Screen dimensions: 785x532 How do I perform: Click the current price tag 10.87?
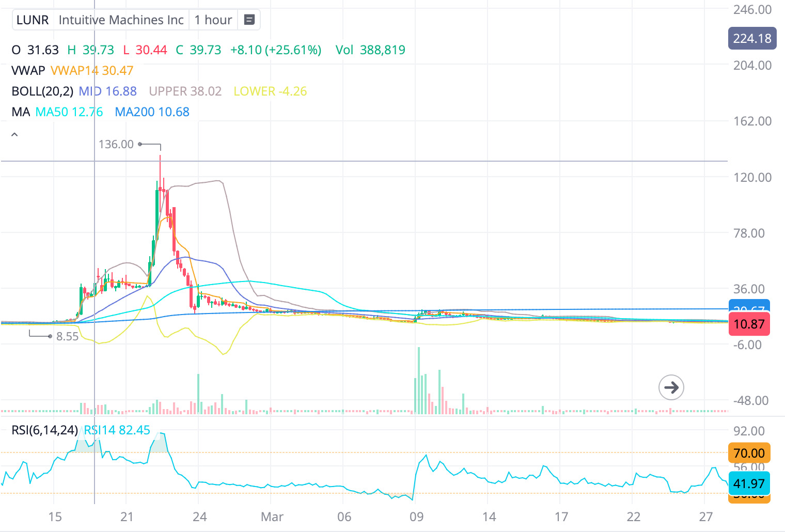click(x=749, y=324)
